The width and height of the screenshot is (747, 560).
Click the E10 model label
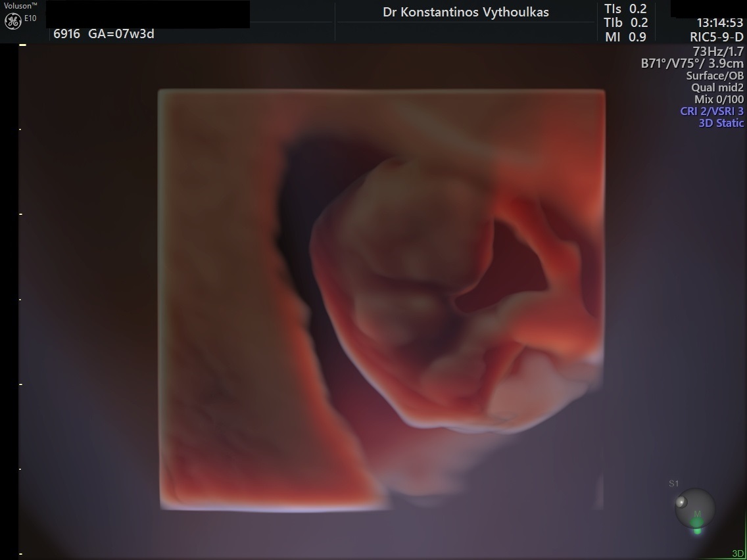pyautogui.click(x=30, y=18)
